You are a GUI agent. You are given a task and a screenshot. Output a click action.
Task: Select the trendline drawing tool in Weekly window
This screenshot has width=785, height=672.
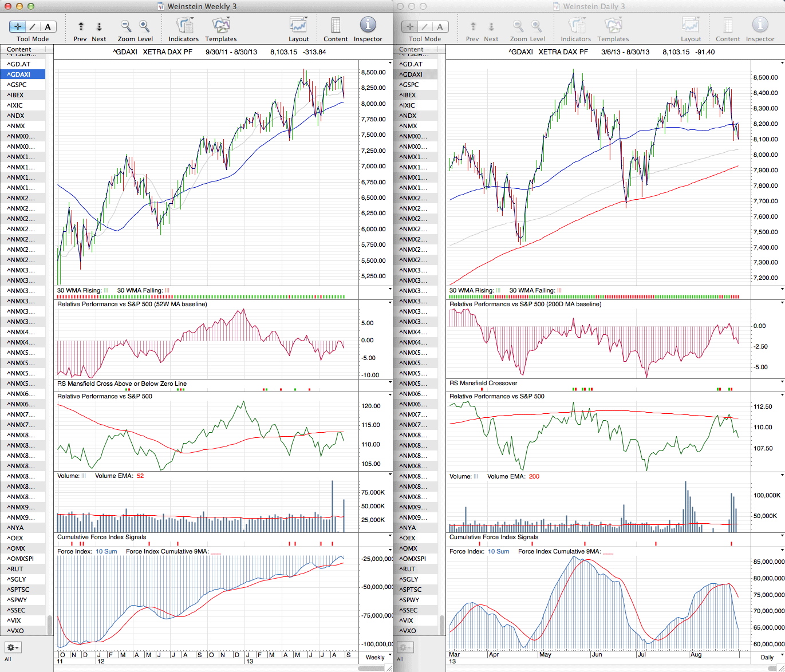33,26
